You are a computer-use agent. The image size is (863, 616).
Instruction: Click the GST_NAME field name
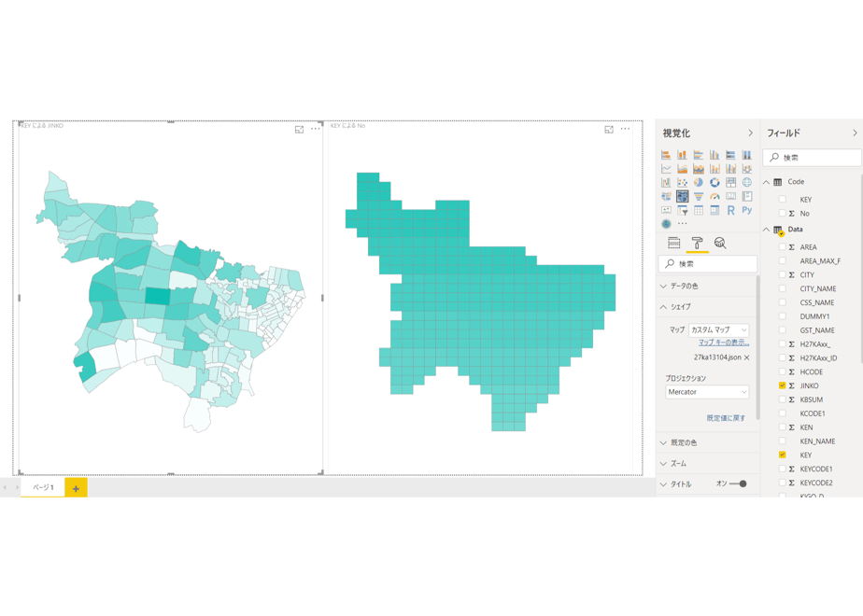pyautogui.click(x=817, y=330)
